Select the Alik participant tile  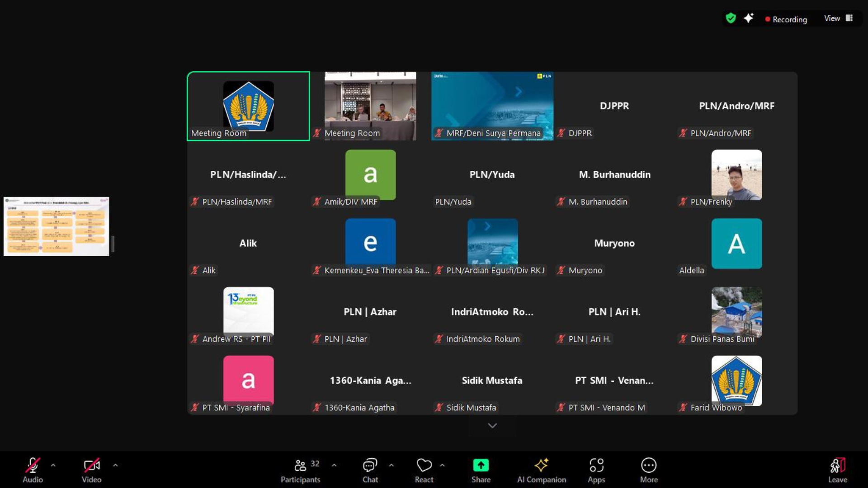click(x=248, y=244)
